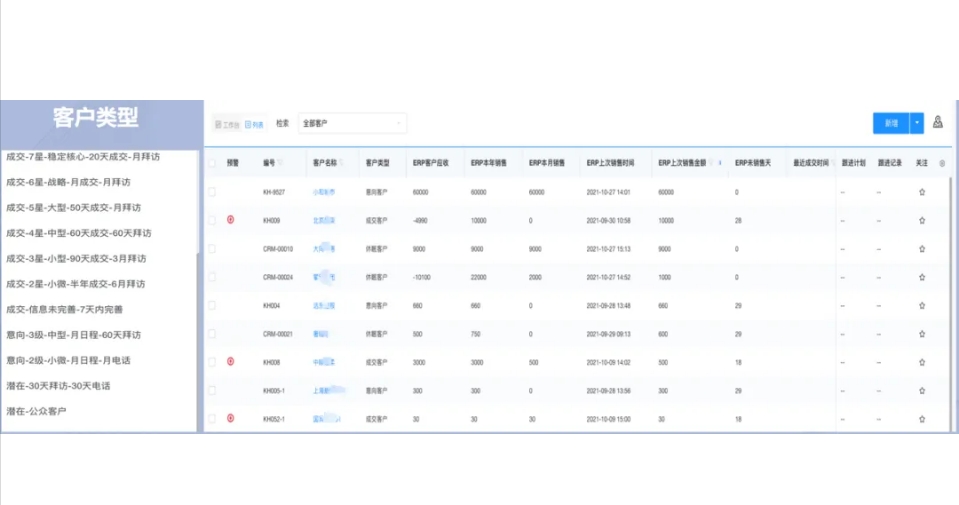Image resolution: width=959 pixels, height=505 pixels.
Task: Check the box for row KH004
Action: pos(212,305)
